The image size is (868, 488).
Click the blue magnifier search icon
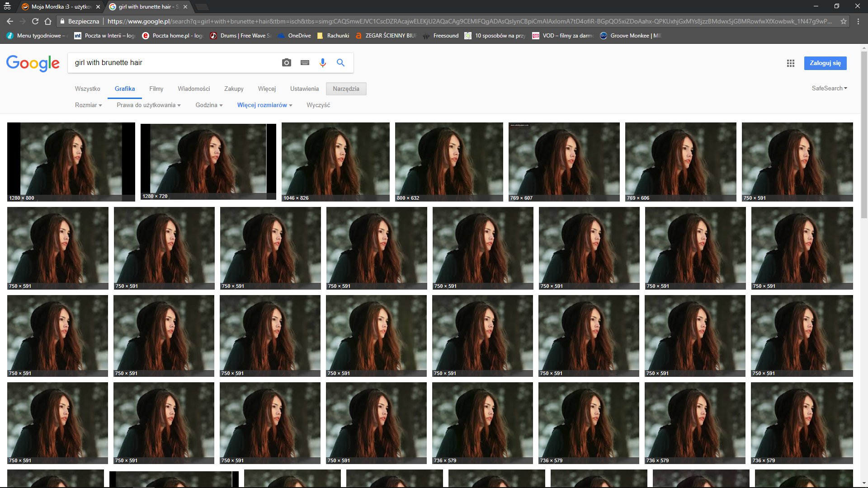pyautogui.click(x=341, y=63)
